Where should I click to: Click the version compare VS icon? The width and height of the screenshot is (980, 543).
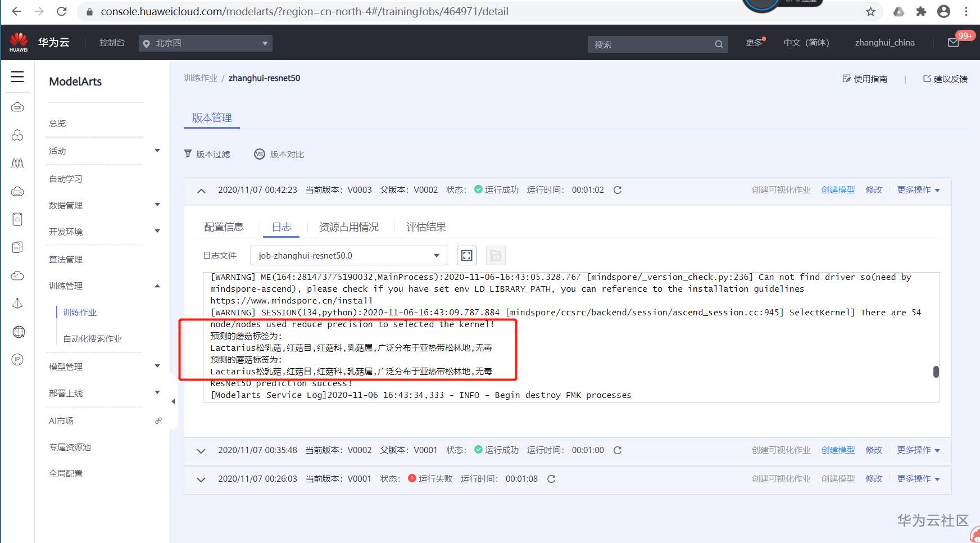259,154
